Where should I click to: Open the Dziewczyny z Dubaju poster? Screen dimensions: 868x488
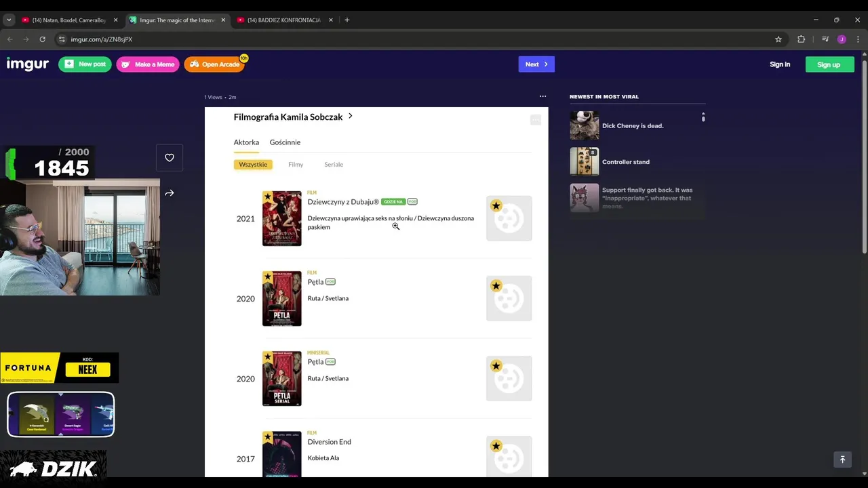coord(282,218)
